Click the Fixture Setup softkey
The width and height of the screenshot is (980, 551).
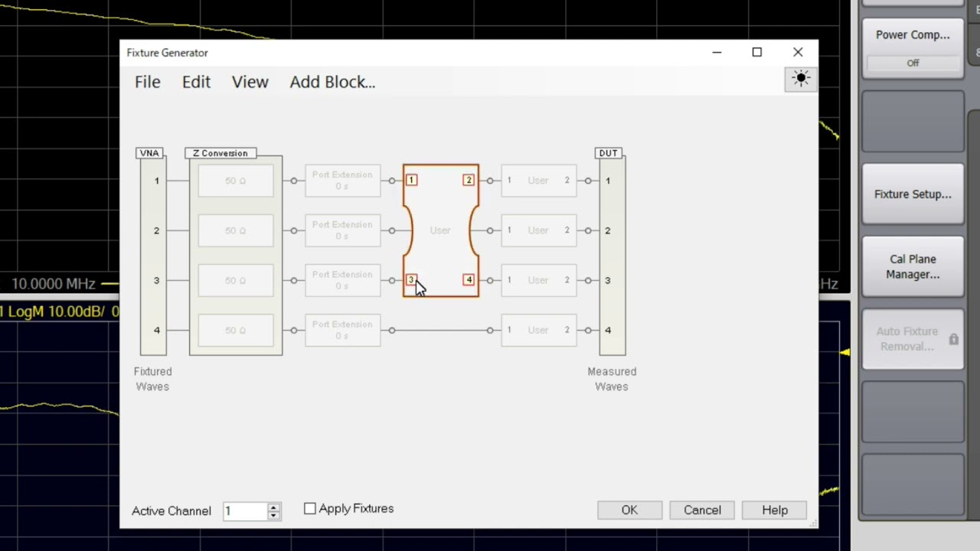(x=913, y=194)
